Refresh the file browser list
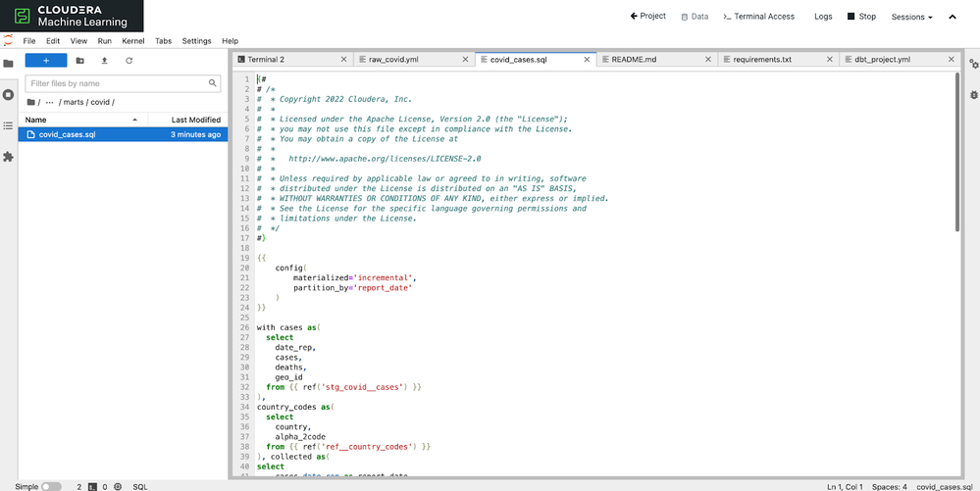980x491 pixels. (x=129, y=61)
